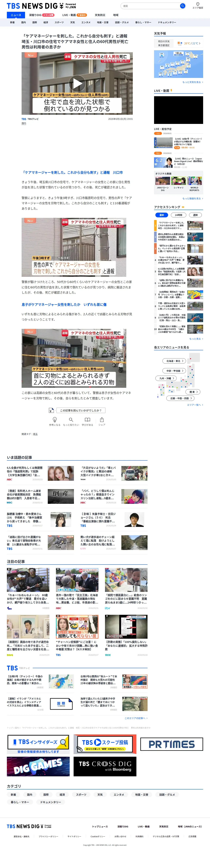Click the 埼玉 related tag
This screenshot has height=868, width=210.
click(x=35, y=434)
